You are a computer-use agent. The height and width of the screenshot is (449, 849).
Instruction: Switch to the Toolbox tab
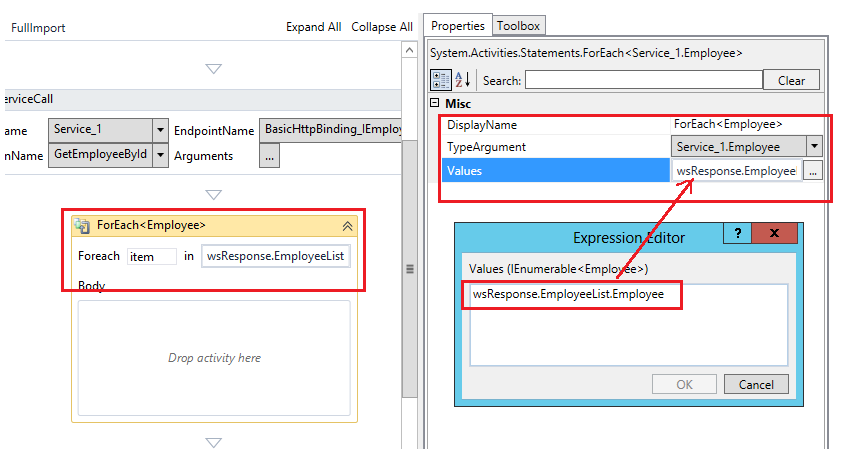518,25
